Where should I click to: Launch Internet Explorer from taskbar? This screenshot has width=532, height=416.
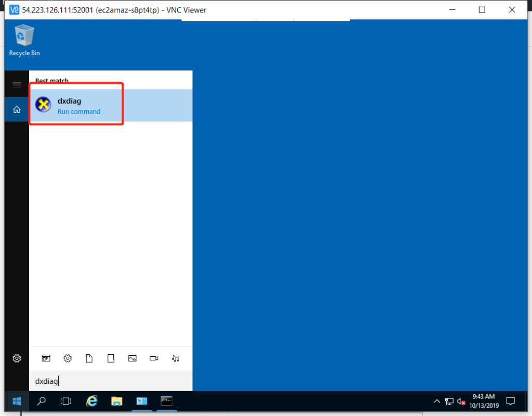(91, 401)
